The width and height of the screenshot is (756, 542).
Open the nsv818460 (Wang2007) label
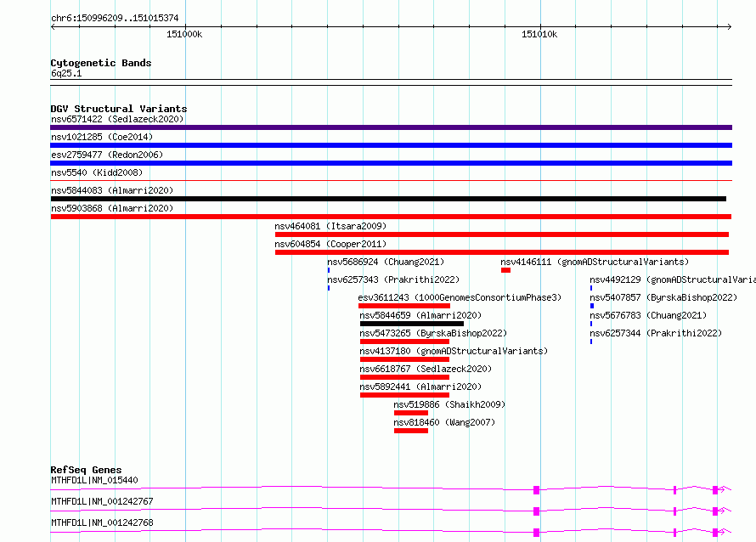(x=444, y=422)
